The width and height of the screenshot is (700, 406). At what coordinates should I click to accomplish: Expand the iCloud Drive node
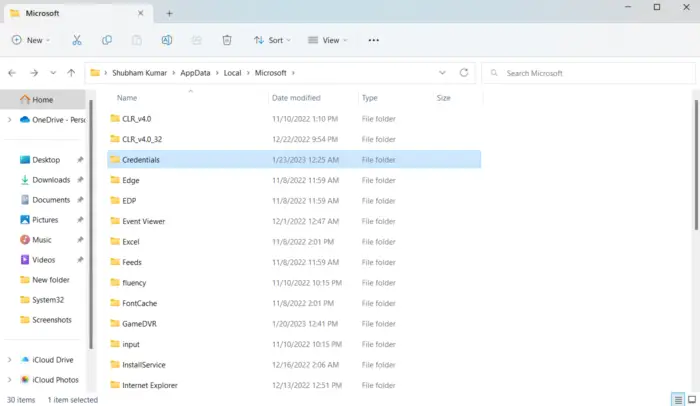tap(9, 360)
